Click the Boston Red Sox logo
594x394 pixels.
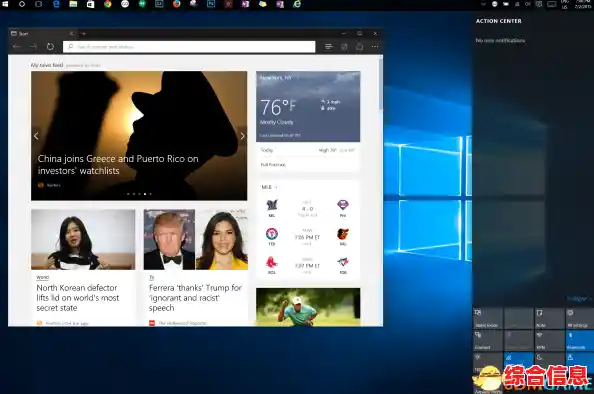pyautogui.click(x=272, y=262)
